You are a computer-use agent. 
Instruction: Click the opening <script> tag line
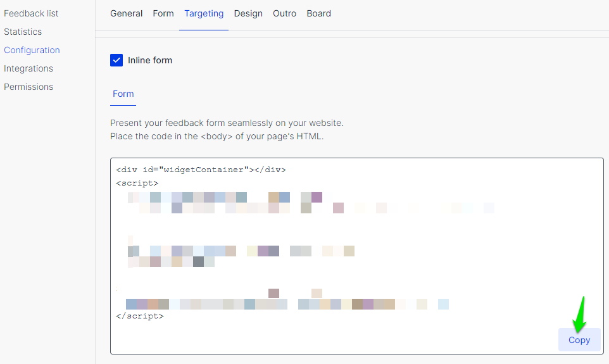(x=137, y=183)
